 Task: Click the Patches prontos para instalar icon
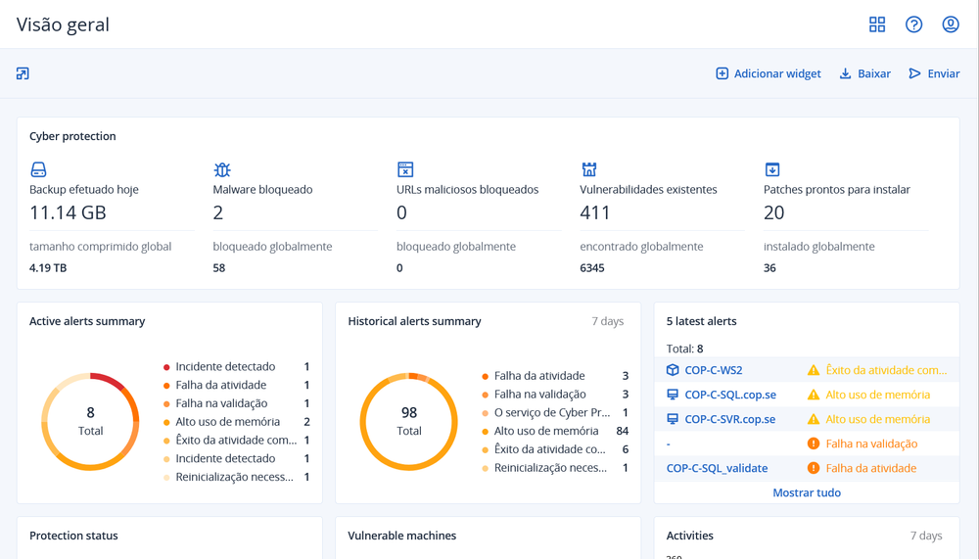[772, 169]
